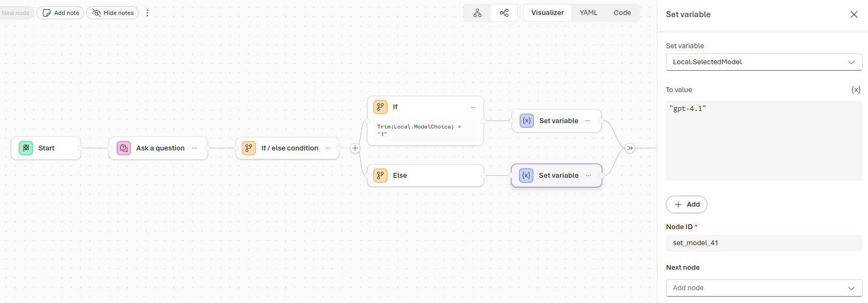Click the Node ID field set_model_41
The image size is (868, 303).
[764, 243]
